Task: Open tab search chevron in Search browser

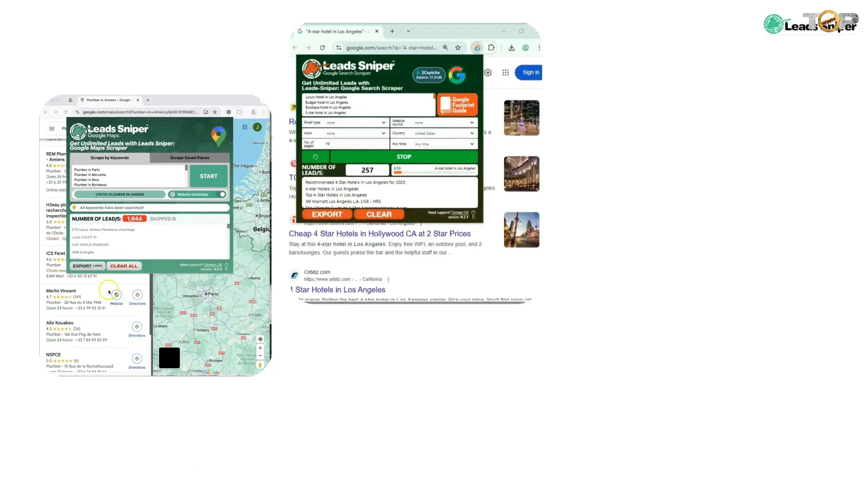Action: click(408, 31)
